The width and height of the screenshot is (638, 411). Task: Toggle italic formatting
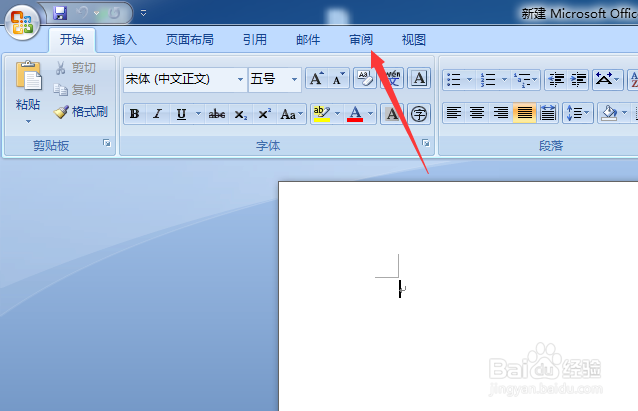coord(158,114)
